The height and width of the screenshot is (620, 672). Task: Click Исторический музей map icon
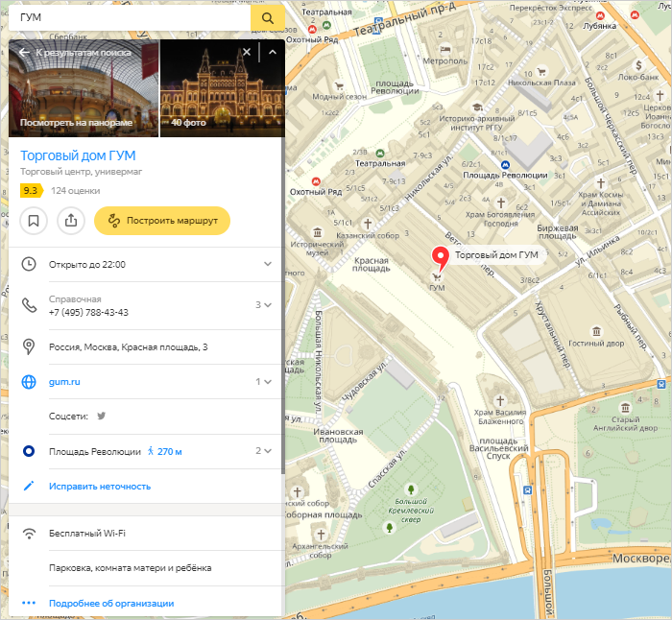pyautogui.click(x=317, y=232)
